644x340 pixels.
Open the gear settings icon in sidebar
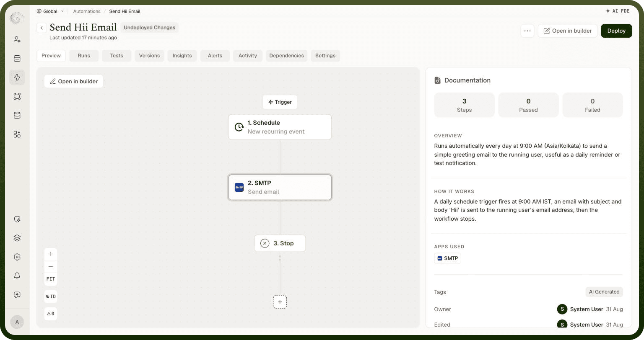coord(17,257)
